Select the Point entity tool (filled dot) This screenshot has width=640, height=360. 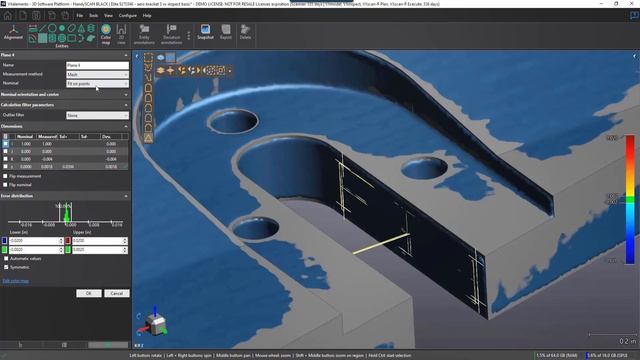[62, 28]
